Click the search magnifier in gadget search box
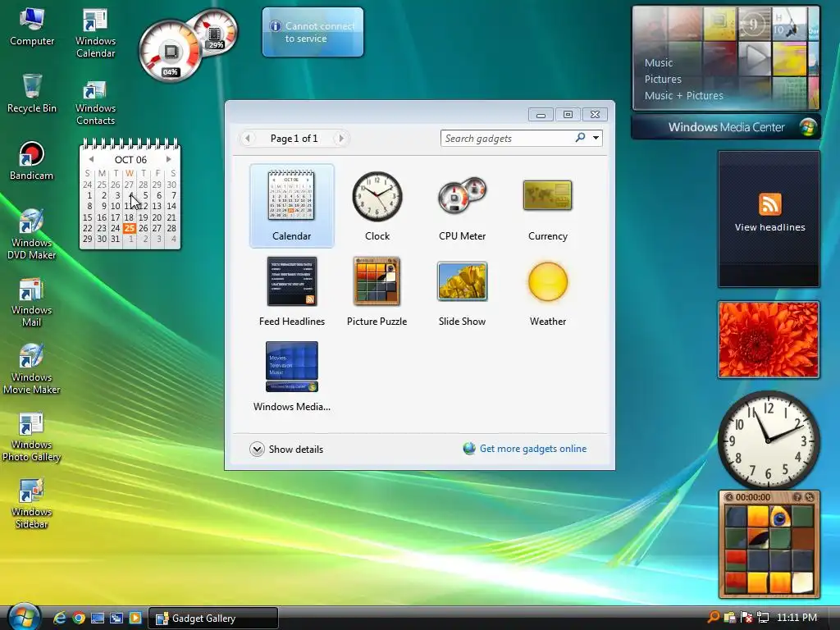 580,138
